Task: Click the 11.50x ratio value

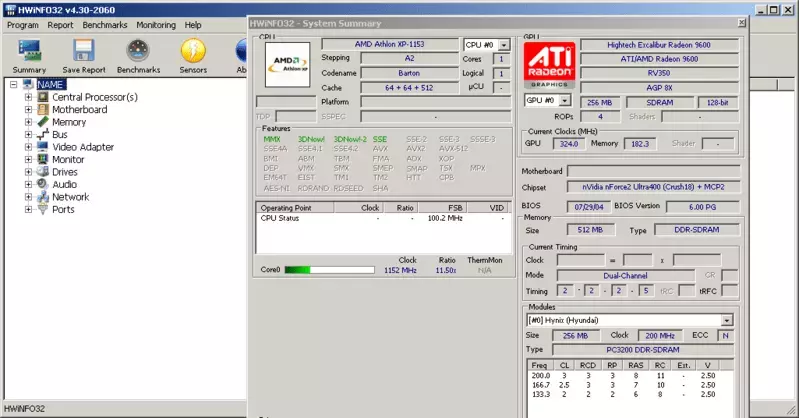Action: 446,270
